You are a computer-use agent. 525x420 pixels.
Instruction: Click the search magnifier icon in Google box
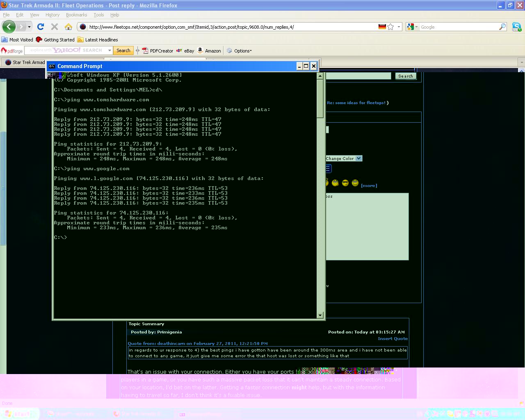pyautogui.click(x=502, y=27)
